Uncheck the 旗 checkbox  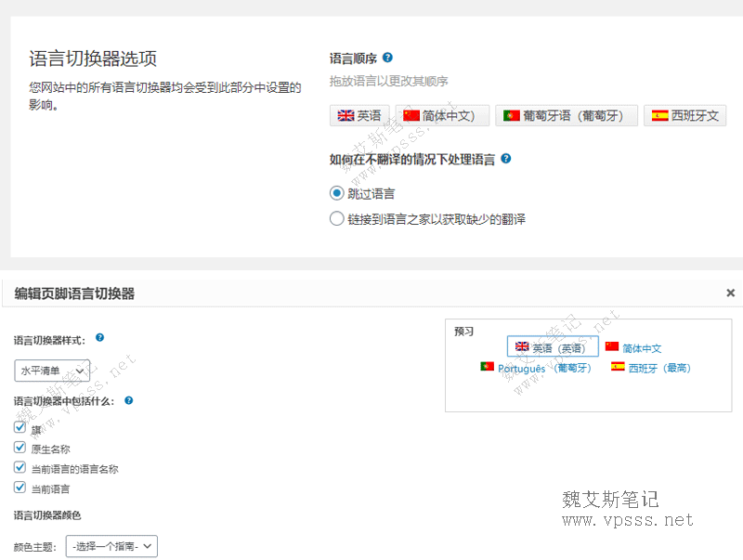click(x=20, y=428)
